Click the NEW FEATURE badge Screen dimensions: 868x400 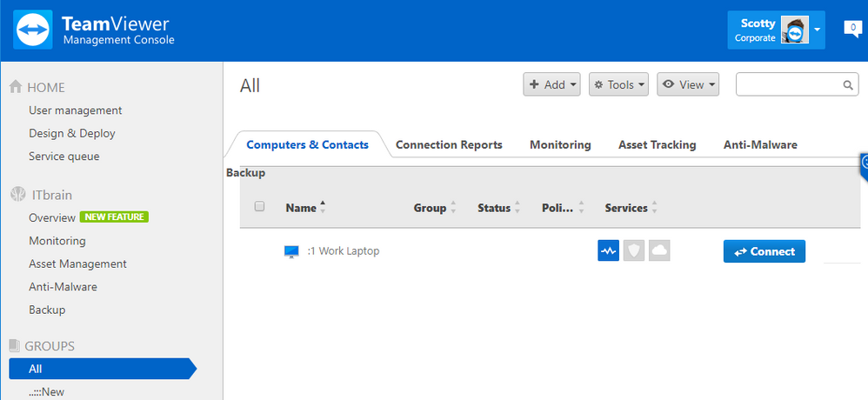tap(114, 217)
